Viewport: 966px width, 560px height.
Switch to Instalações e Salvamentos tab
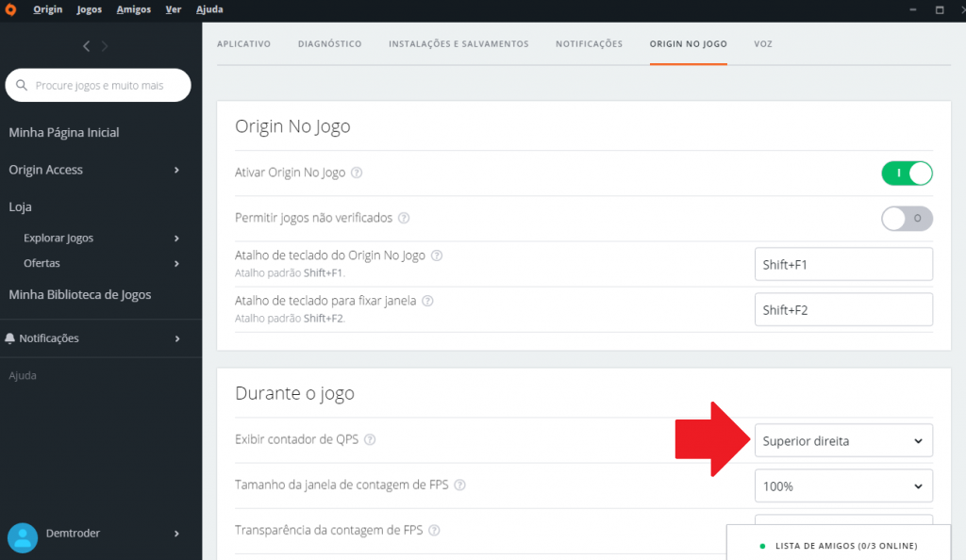tap(458, 43)
